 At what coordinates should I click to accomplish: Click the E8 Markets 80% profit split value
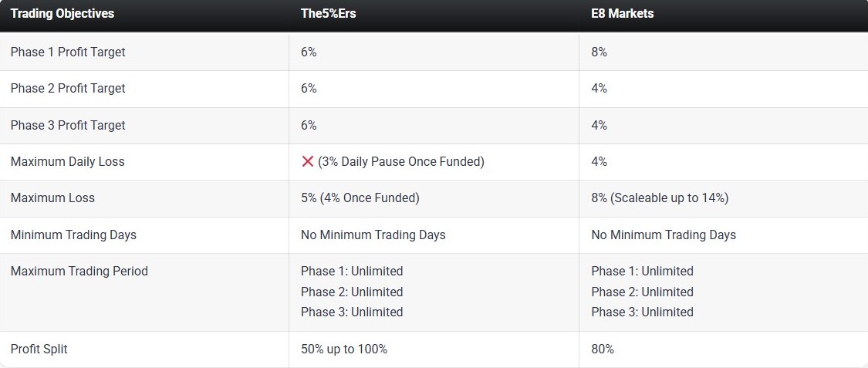click(603, 349)
